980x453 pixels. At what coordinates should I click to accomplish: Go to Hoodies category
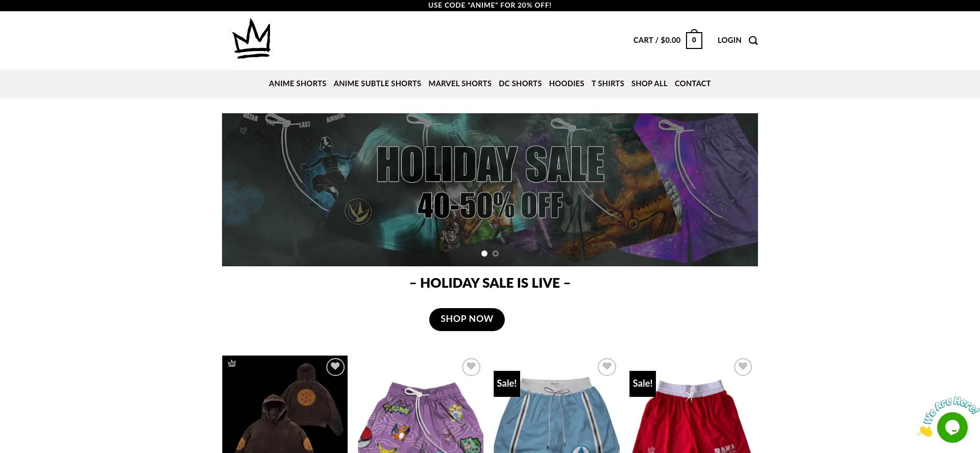tap(567, 84)
